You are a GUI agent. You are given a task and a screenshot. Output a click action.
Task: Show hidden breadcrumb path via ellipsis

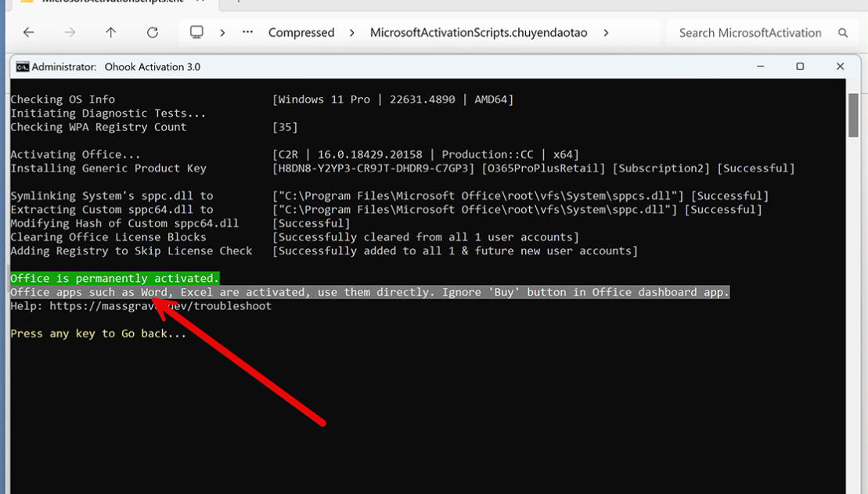point(248,33)
